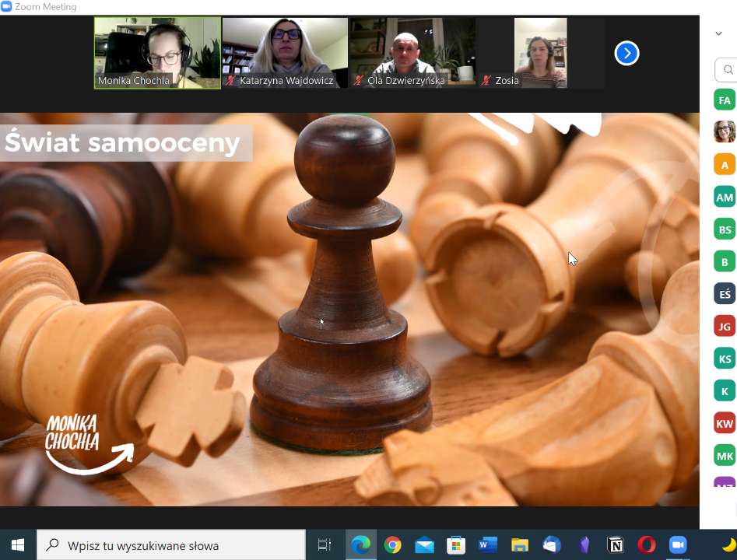
Task: Open the Windows Start menu
Action: [x=18, y=545]
